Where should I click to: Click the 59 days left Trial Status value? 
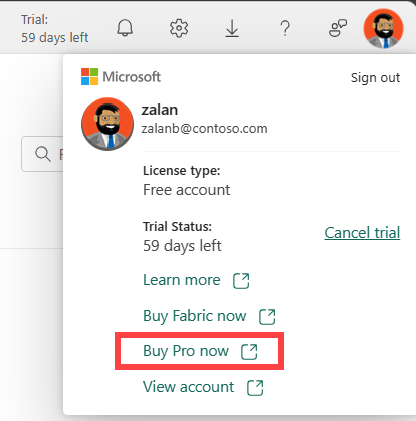coord(182,246)
